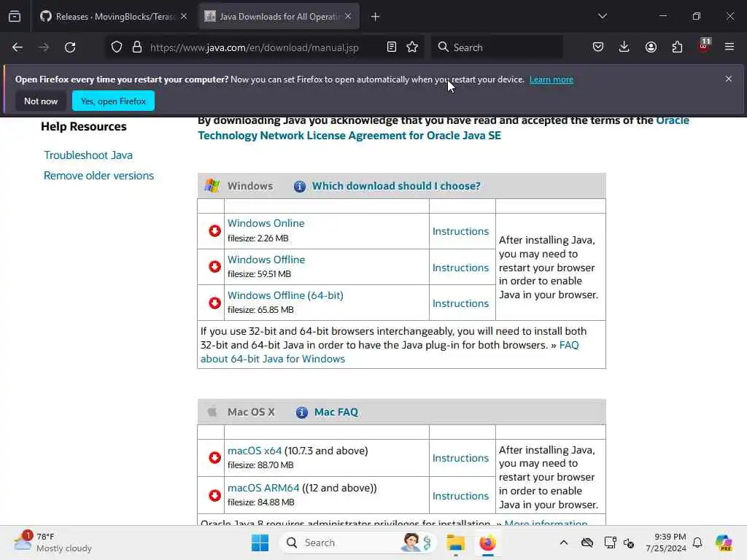
Task: Click the site padlock security icon
Action: [x=137, y=47]
